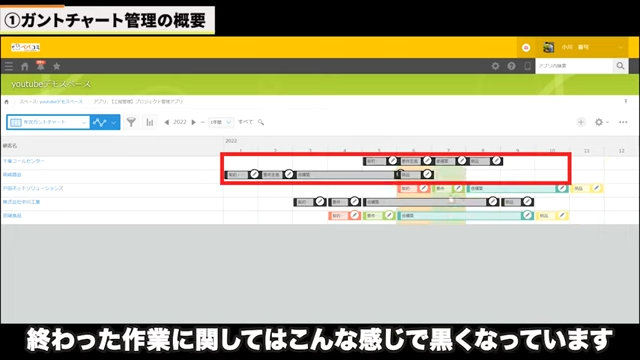The width and height of the screenshot is (640, 360).
Task: Add a new record with plus icon
Action: click(x=581, y=122)
